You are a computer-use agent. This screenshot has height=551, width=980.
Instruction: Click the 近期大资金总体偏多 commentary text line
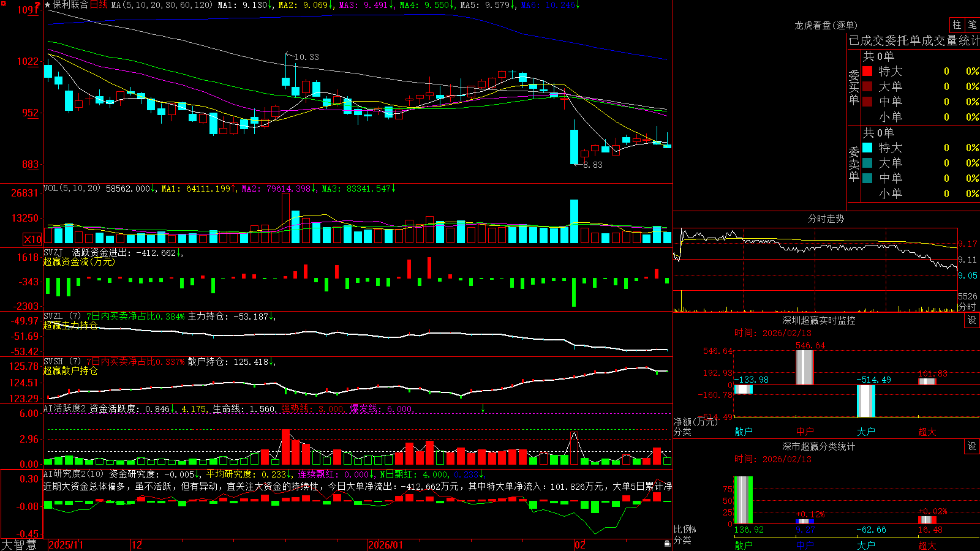(358, 486)
